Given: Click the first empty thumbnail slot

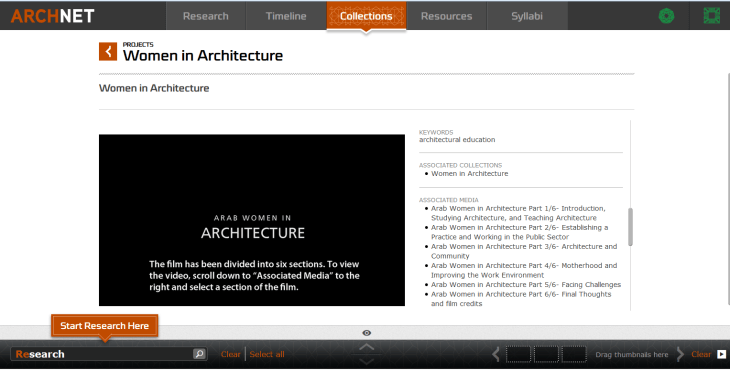Looking at the screenshot, I should tap(518, 354).
